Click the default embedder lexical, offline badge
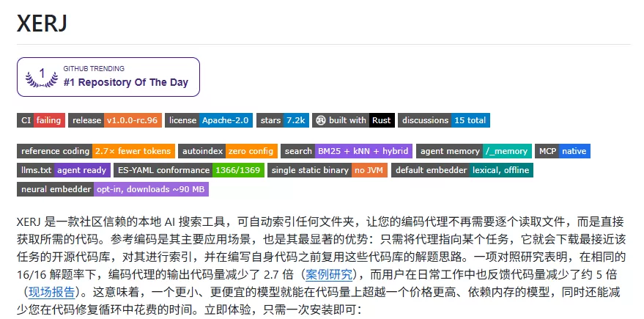This screenshot has height=319, width=644. pos(462,170)
